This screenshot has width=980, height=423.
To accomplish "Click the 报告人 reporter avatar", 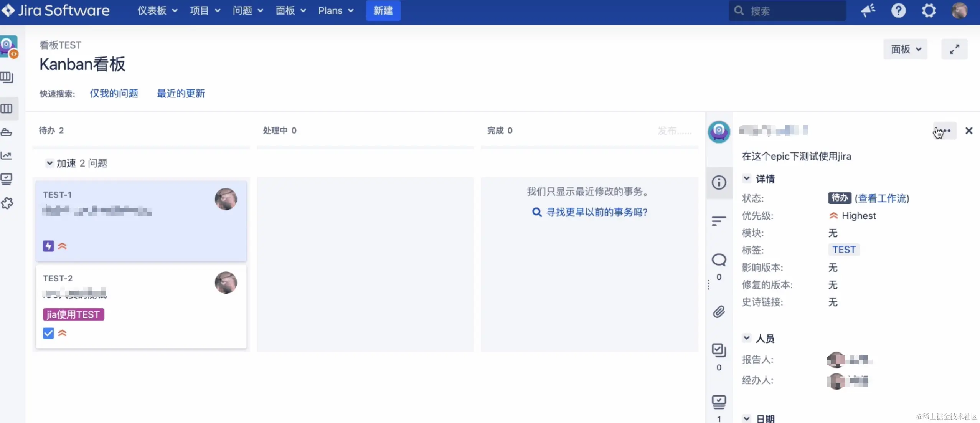I will pos(836,360).
